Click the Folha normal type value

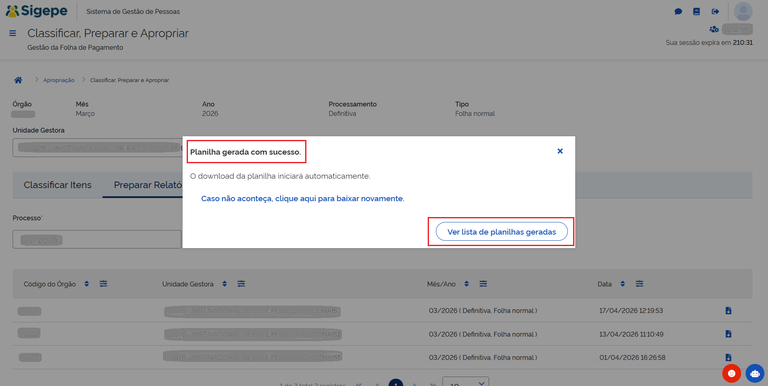(475, 114)
